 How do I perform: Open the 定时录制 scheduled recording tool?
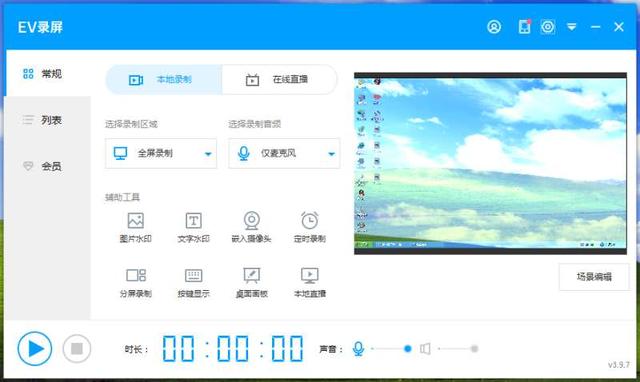[310, 228]
